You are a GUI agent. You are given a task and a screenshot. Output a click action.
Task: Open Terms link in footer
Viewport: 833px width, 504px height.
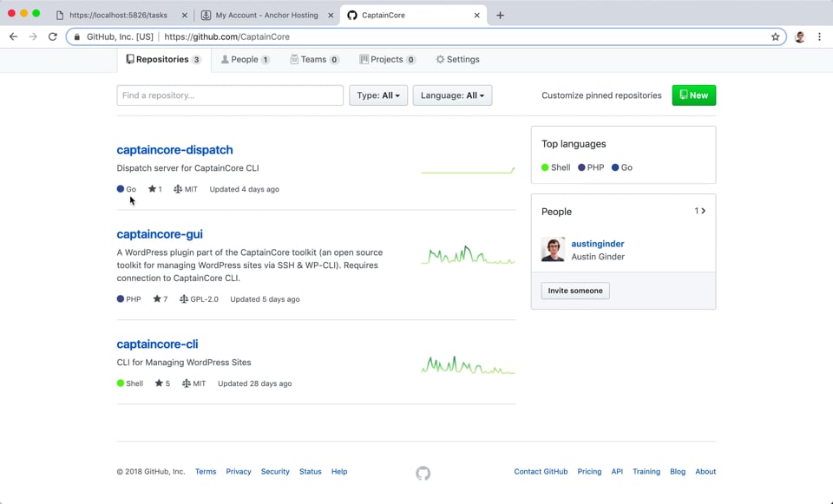tap(206, 472)
